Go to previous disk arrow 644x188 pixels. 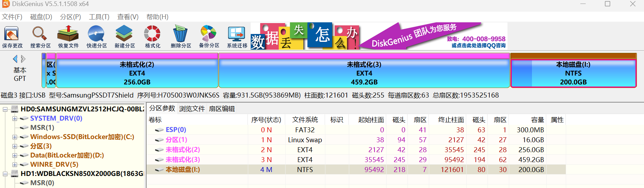coord(15,59)
